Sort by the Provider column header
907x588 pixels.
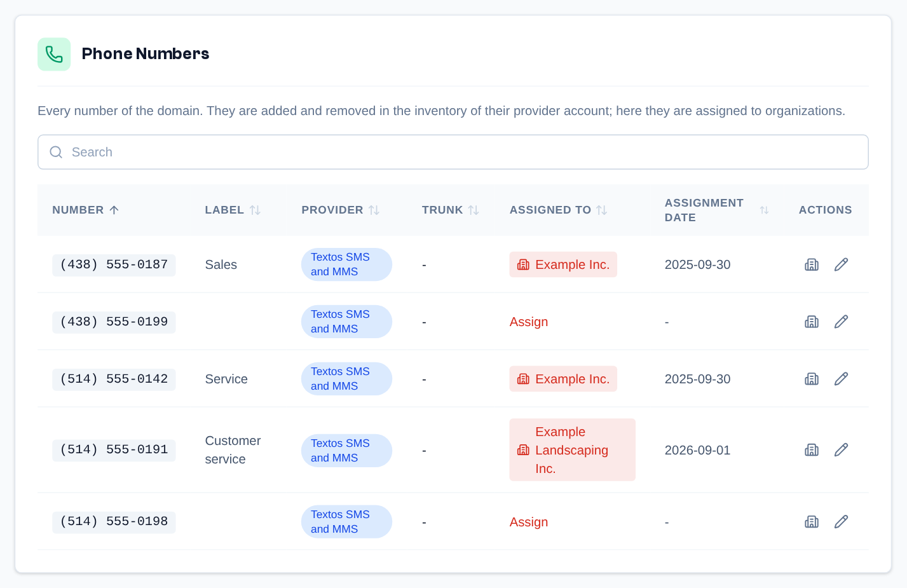[340, 210]
